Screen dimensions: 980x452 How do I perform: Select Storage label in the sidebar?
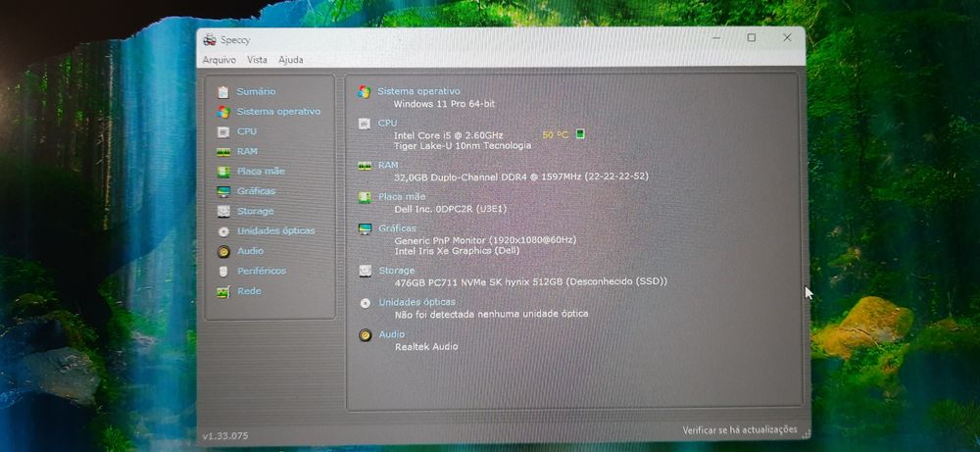[x=255, y=212]
